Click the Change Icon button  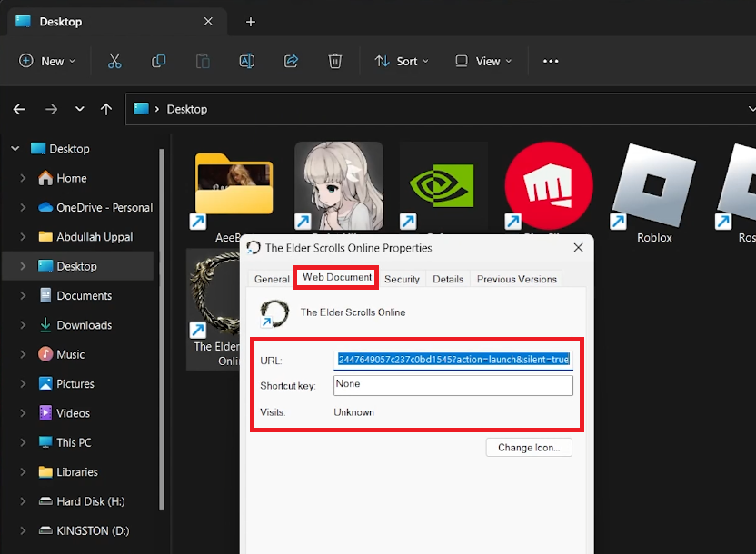pyautogui.click(x=529, y=447)
